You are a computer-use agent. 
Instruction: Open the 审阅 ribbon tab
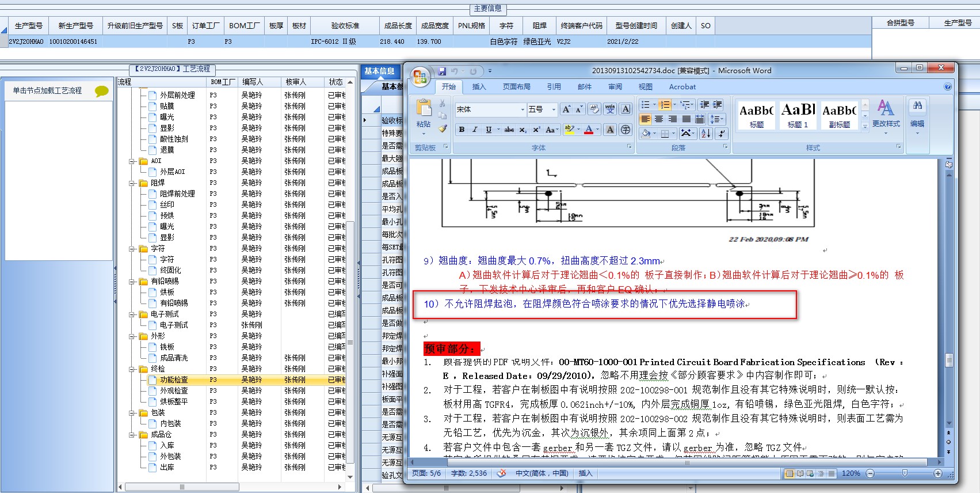(x=615, y=87)
